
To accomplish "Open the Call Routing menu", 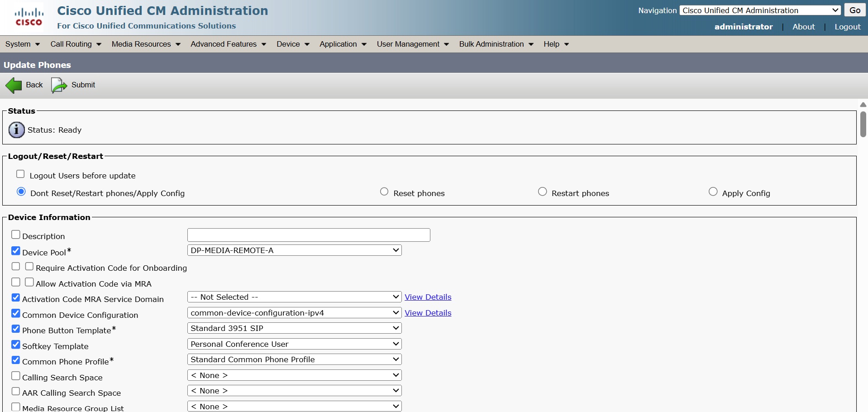I will (x=76, y=44).
